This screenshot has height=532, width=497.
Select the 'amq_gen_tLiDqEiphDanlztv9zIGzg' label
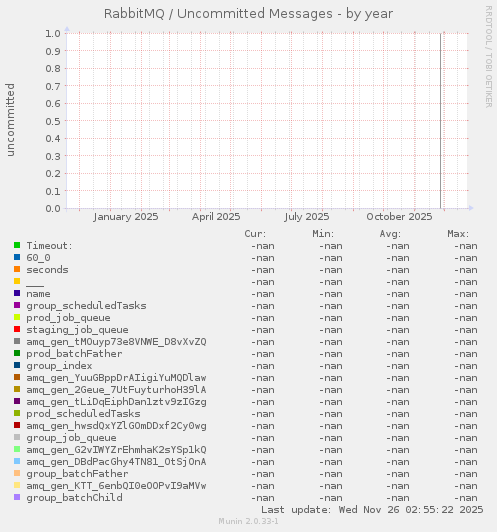click(116, 402)
